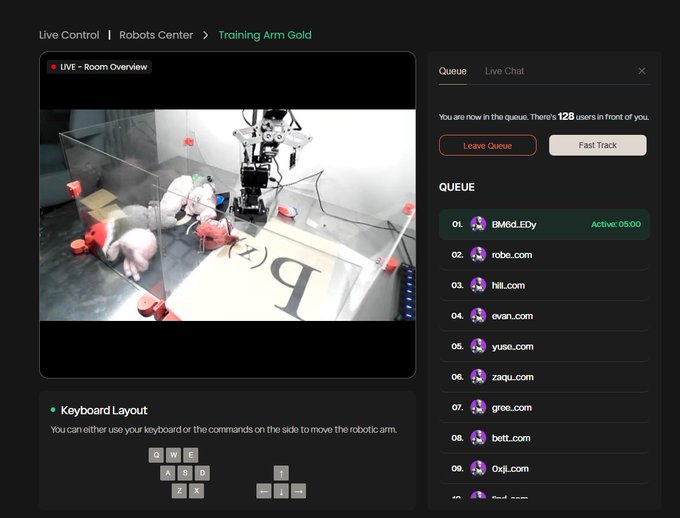Click the Z key in keyboard layout
680x518 pixels.
click(179, 491)
